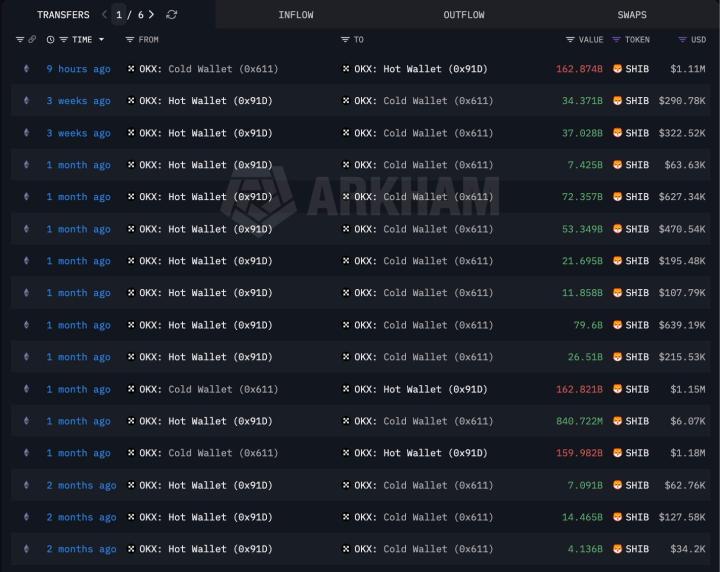
Task: Open the USD column filter
Action: coord(682,40)
